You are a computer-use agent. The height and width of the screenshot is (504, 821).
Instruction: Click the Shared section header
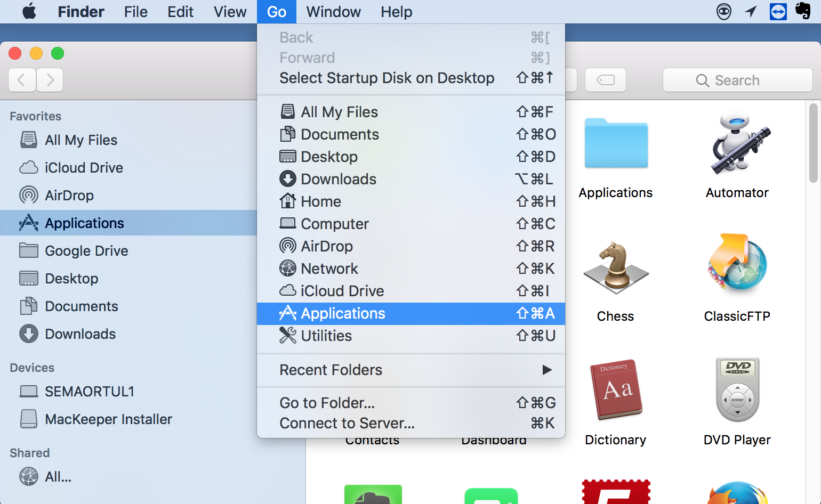pos(30,453)
